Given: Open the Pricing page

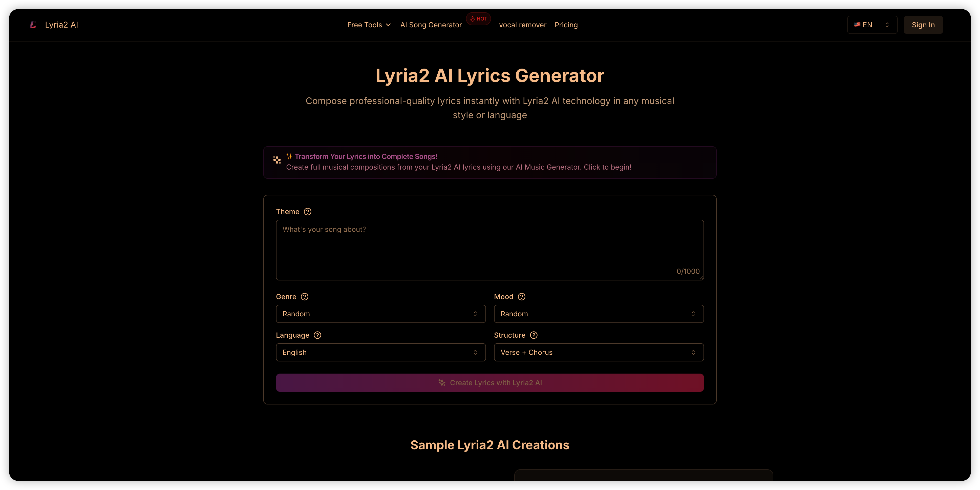Looking at the screenshot, I should pos(566,24).
